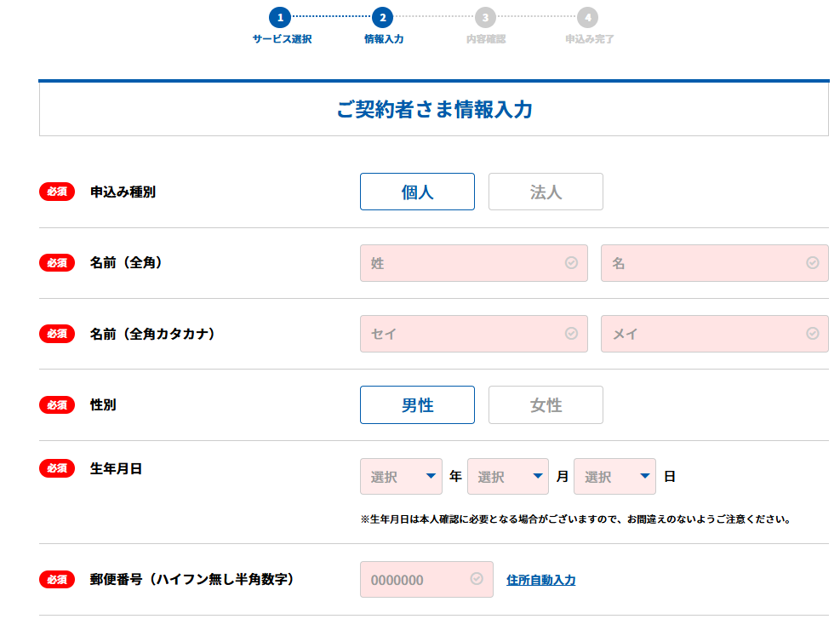
Task: Open the birth month dropdown
Action: click(x=507, y=477)
